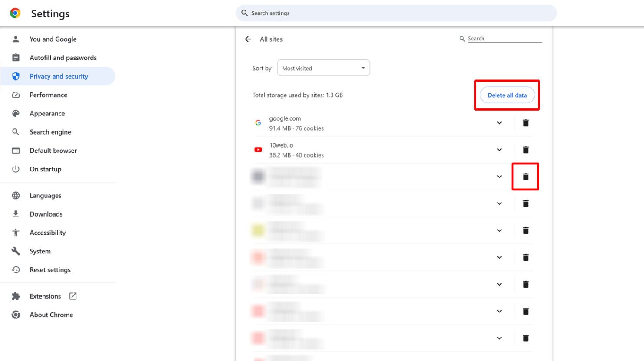Screen dimensions: 644x361
Task: Open the Search engine settings
Action: click(x=50, y=132)
